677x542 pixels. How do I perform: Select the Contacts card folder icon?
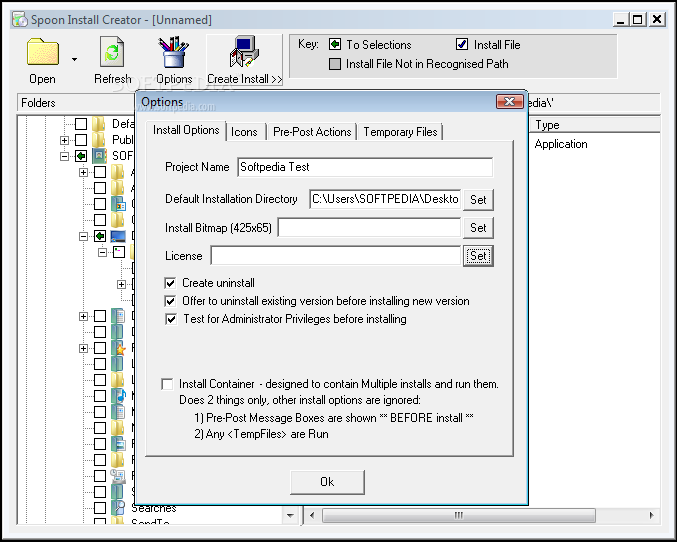click(118, 204)
